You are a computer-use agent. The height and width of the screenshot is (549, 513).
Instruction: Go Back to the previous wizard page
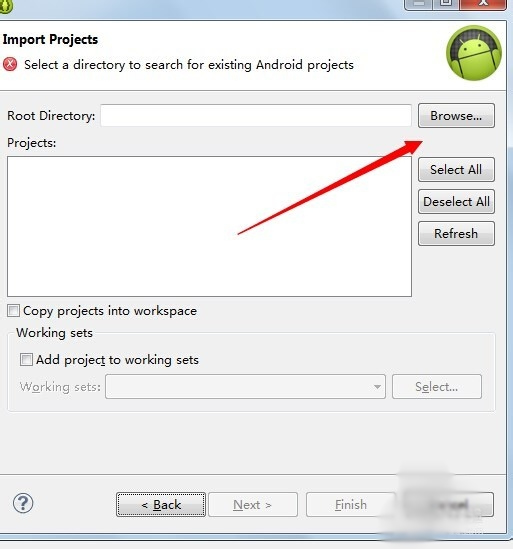[x=161, y=505]
